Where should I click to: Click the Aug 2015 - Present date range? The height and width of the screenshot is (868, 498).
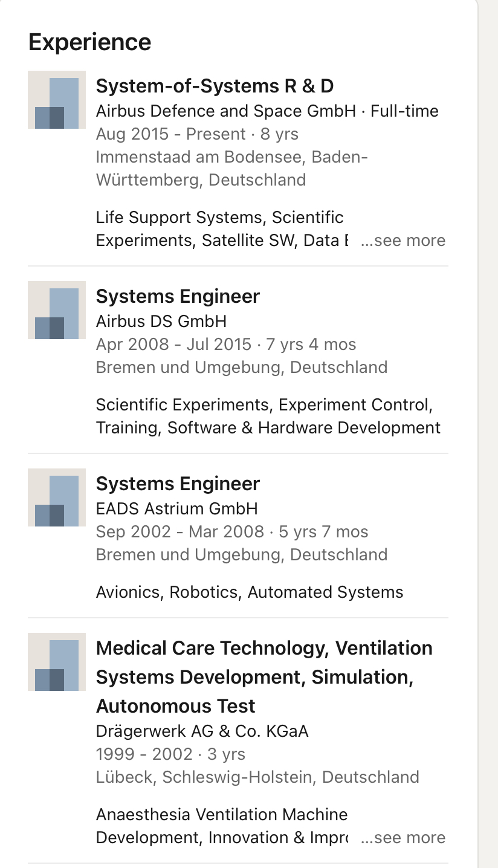tap(170, 134)
